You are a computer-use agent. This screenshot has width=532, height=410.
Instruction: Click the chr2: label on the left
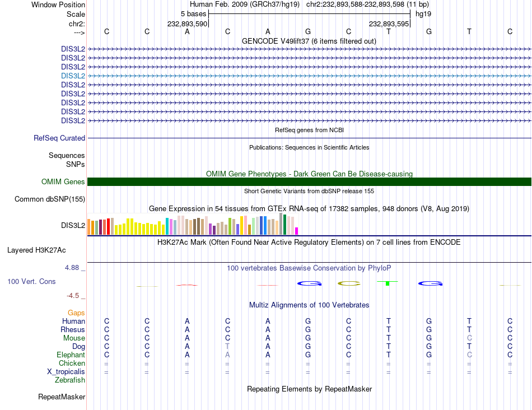pos(77,24)
